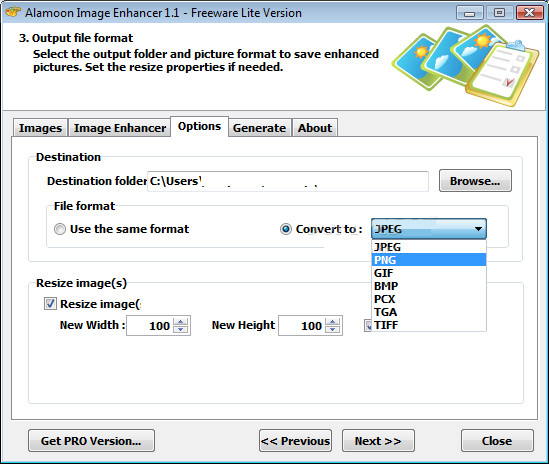Click the New Height value field
This screenshot has height=464, width=549.
click(302, 326)
